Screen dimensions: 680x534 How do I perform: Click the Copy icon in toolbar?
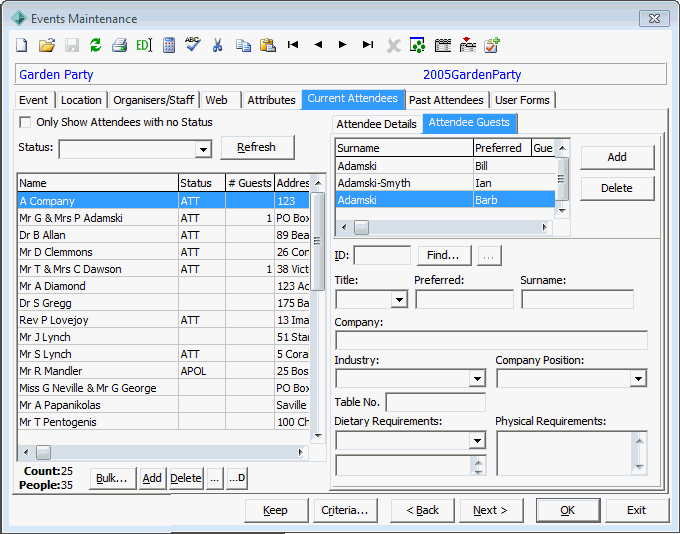243,45
